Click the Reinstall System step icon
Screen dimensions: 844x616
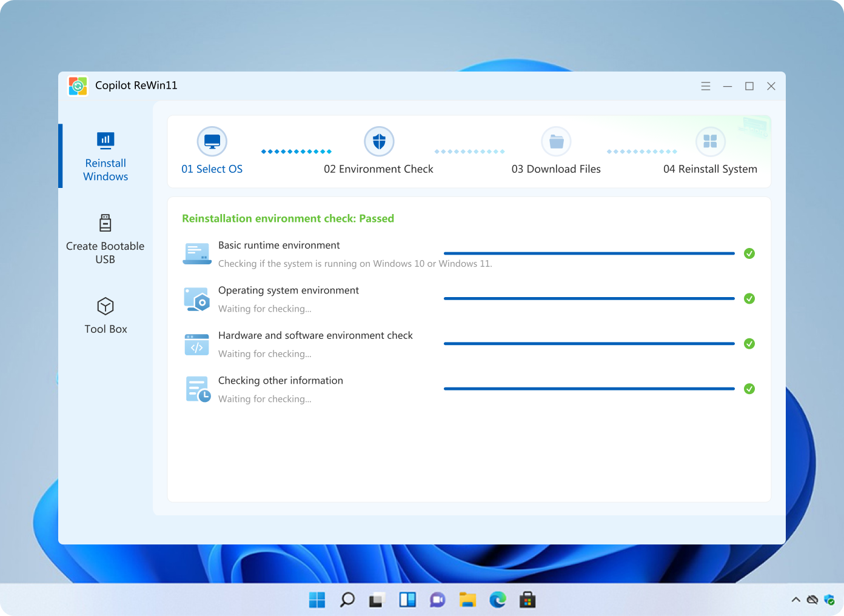click(x=710, y=142)
